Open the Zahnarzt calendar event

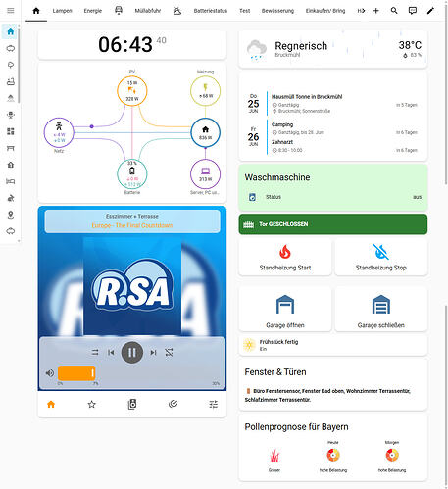pos(344,146)
